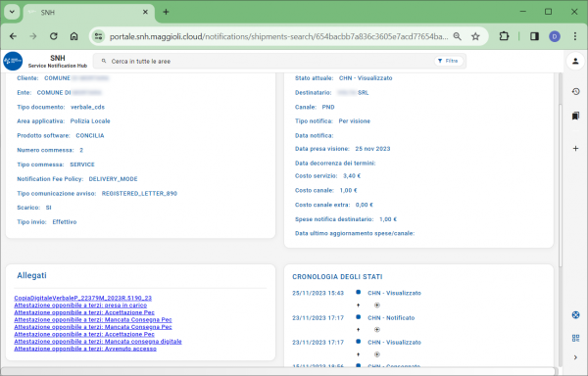Click the 'Per visione' tipo notifica value
This screenshot has height=376, width=588.
[355, 121]
